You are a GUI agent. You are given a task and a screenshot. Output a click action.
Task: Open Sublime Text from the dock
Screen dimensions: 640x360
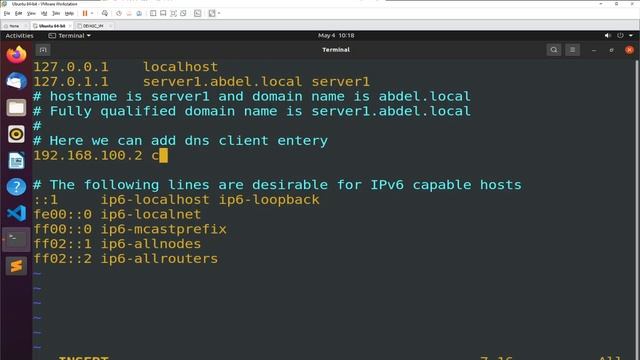pos(16,266)
